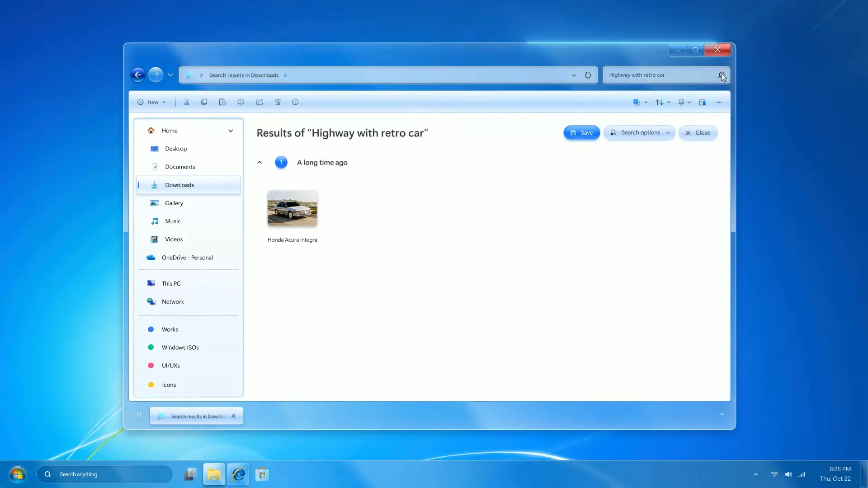Image resolution: width=868 pixels, height=488 pixels.
Task: Select Downloads in the sidebar
Action: pyautogui.click(x=189, y=185)
